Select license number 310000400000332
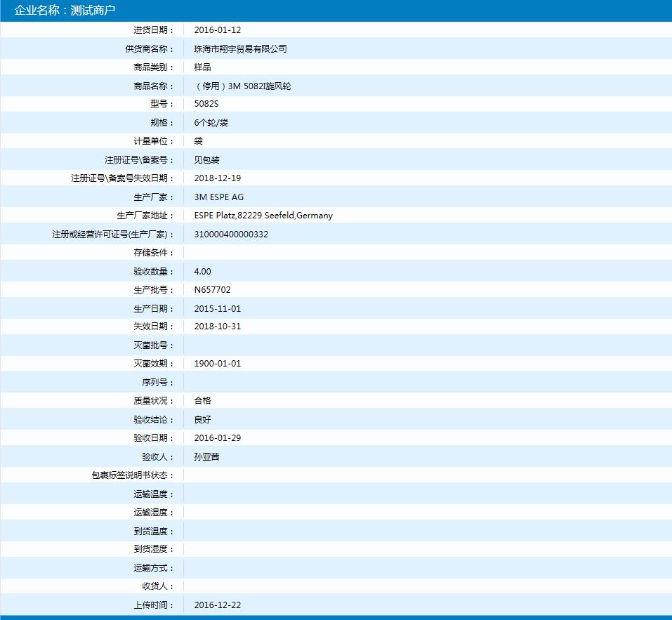 [231, 235]
